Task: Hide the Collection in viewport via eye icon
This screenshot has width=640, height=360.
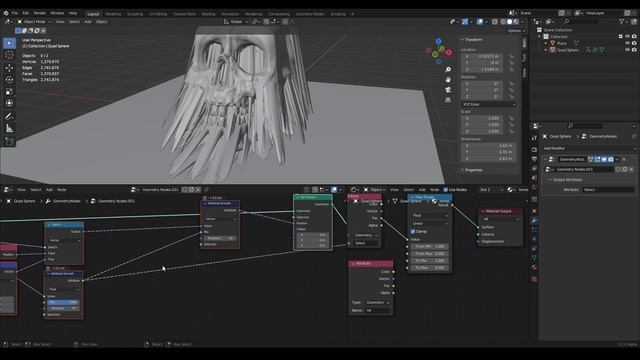Action: [627, 36]
